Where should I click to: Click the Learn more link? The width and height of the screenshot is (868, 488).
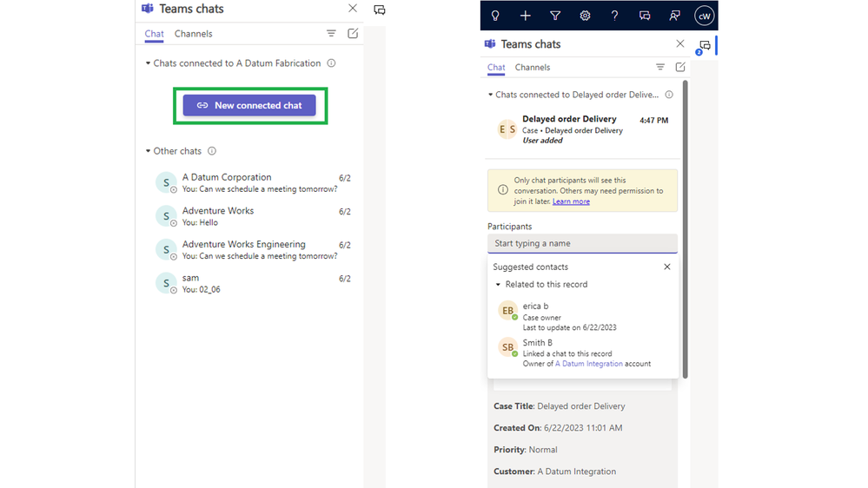point(571,201)
